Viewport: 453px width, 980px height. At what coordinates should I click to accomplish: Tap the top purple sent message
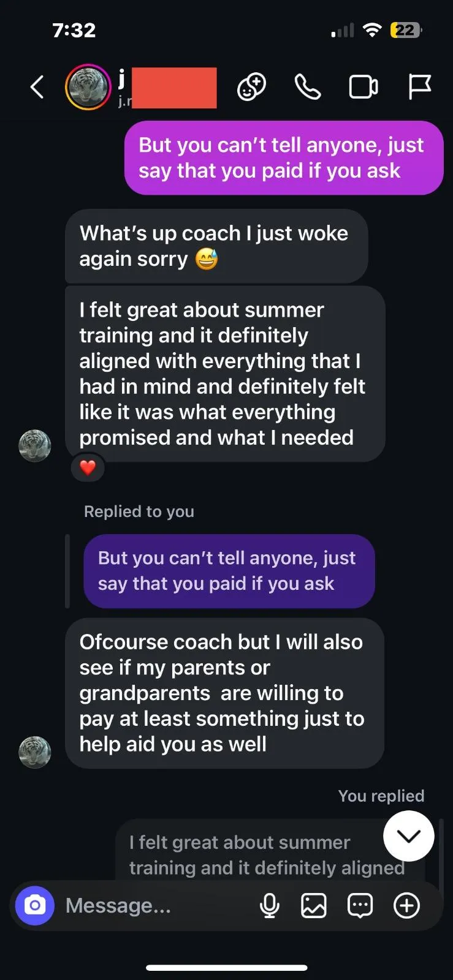(283, 158)
